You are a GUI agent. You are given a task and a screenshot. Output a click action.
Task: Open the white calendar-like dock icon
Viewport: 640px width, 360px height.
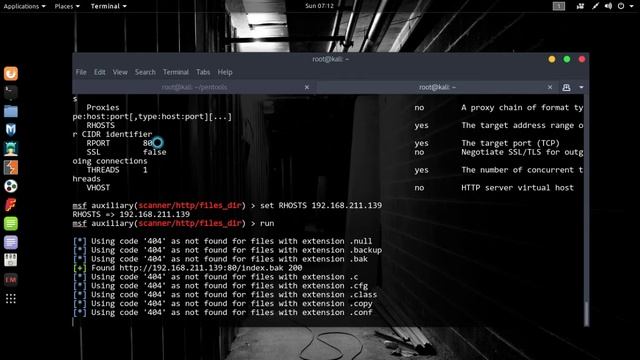coord(11,260)
